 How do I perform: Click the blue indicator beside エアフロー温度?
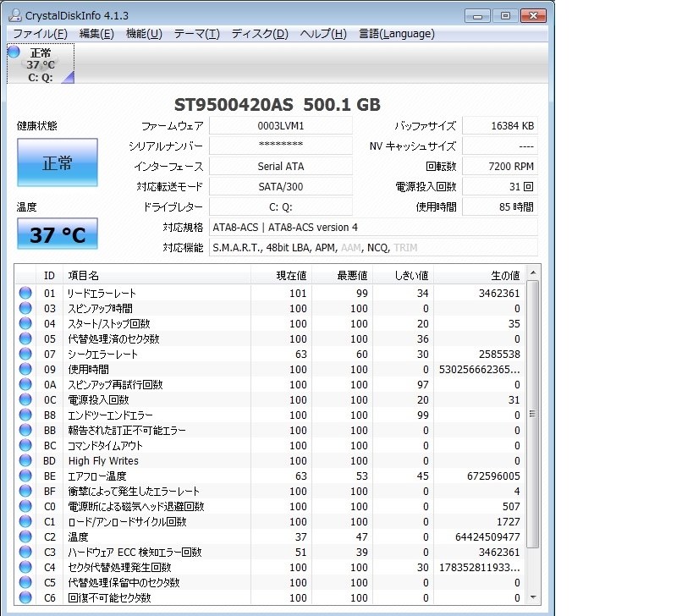click(25, 476)
